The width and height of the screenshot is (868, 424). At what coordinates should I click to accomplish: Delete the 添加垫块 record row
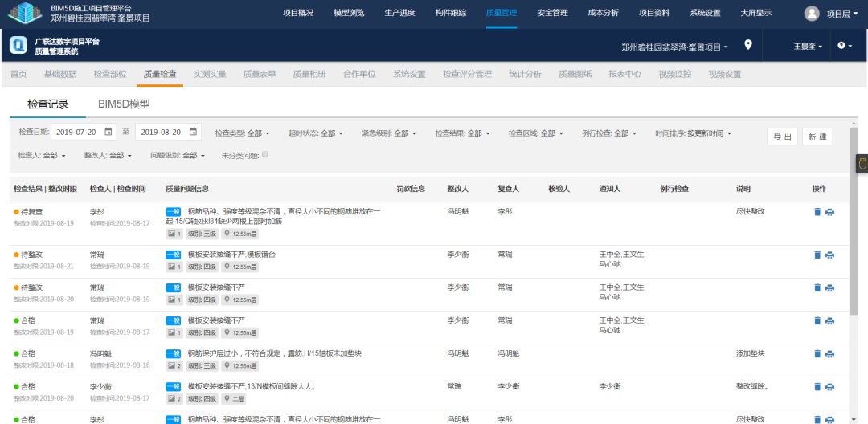click(817, 354)
